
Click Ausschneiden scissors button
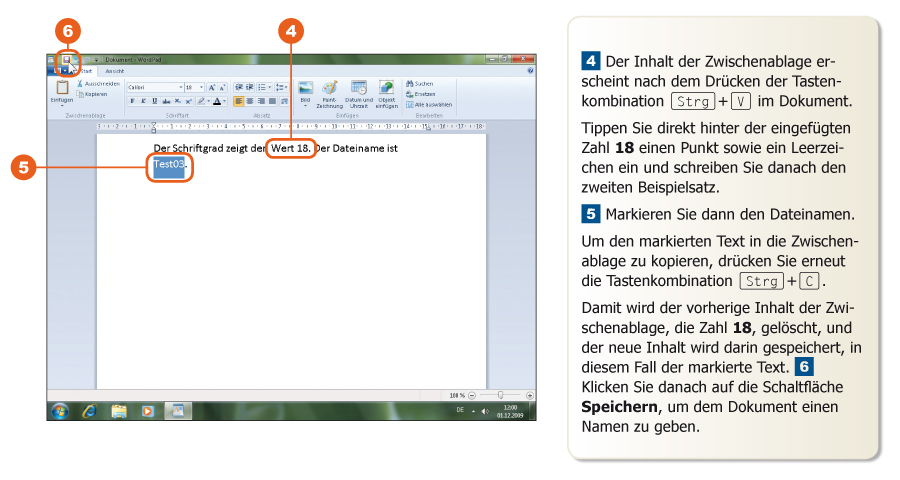coord(99,84)
